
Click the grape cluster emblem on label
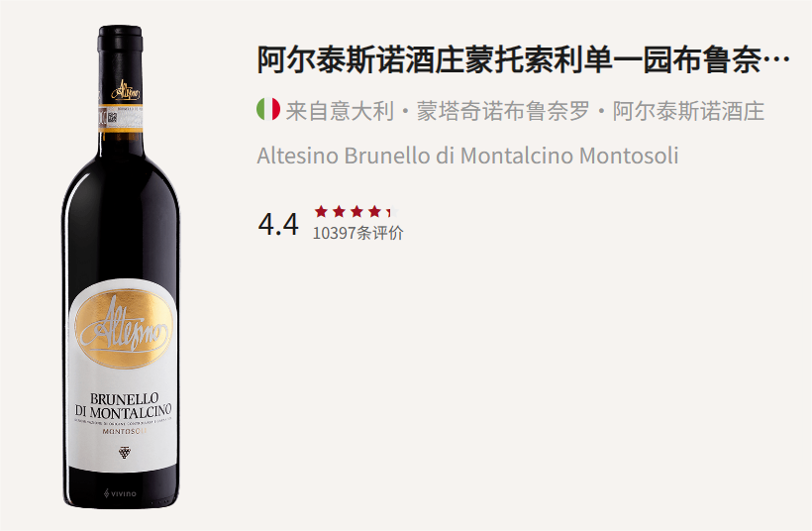pyautogui.click(x=125, y=452)
